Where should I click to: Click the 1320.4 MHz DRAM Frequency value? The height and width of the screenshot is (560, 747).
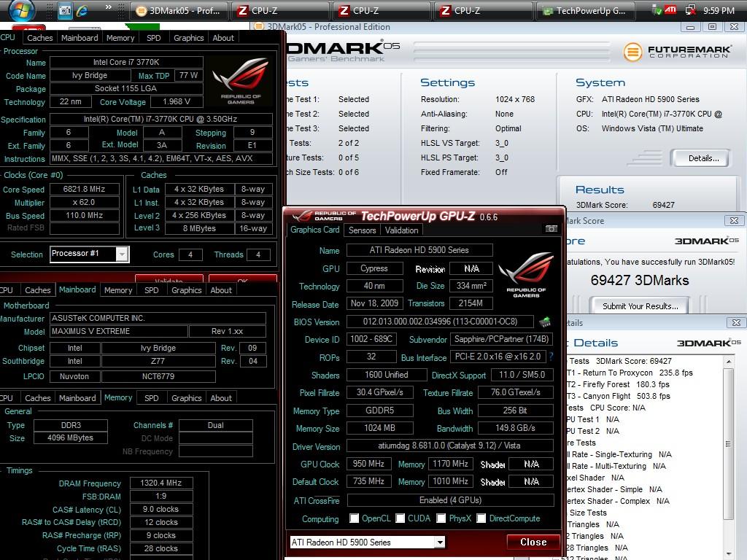coord(161,483)
